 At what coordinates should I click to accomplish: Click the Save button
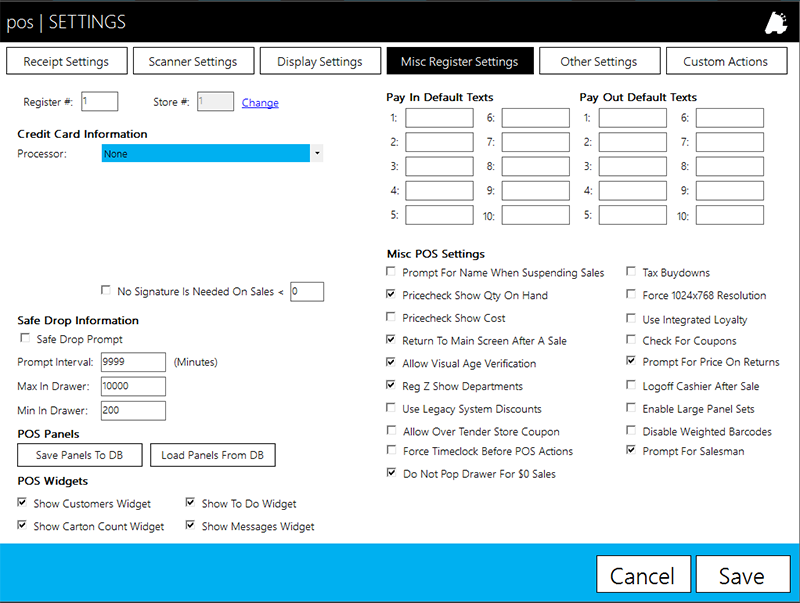point(742,574)
